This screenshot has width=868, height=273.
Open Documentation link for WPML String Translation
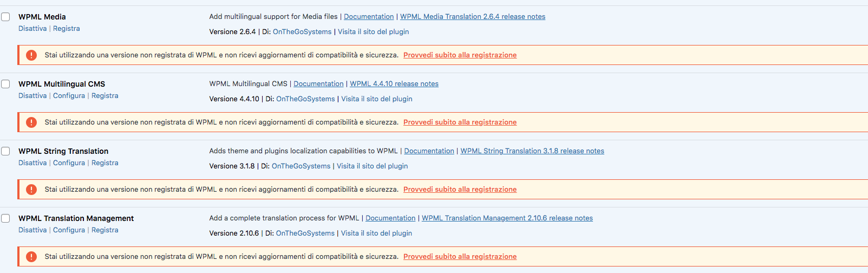429,151
